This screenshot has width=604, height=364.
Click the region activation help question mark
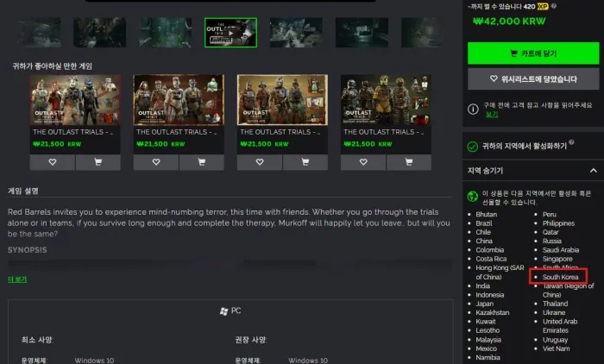(571, 142)
